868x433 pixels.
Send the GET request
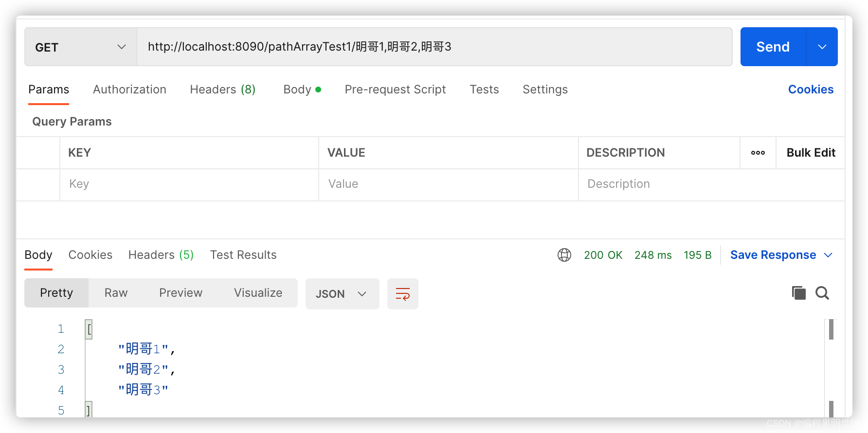773,47
